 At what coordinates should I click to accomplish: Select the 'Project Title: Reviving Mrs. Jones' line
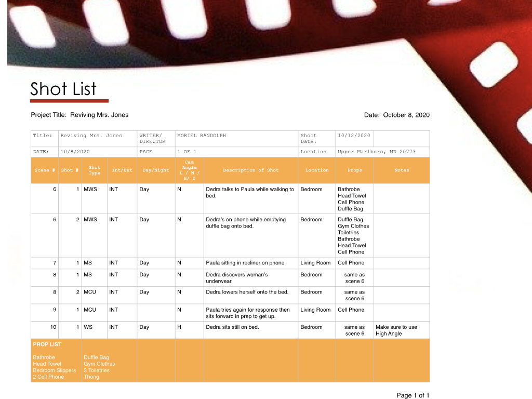coord(79,115)
